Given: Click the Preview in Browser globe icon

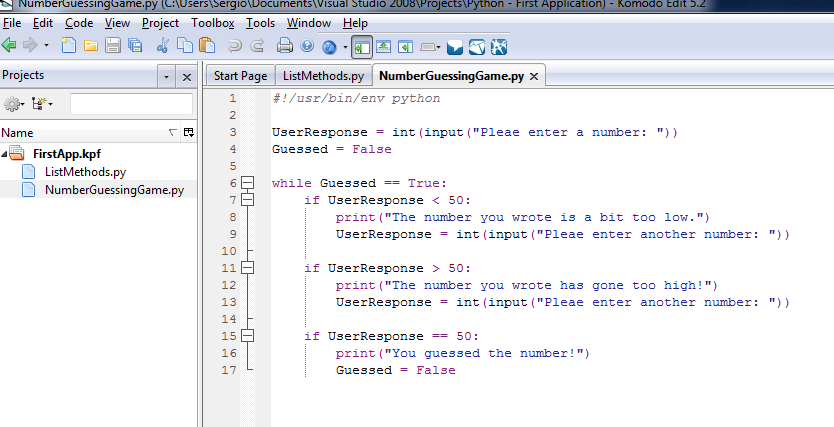Looking at the screenshot, I should (330, 47).
